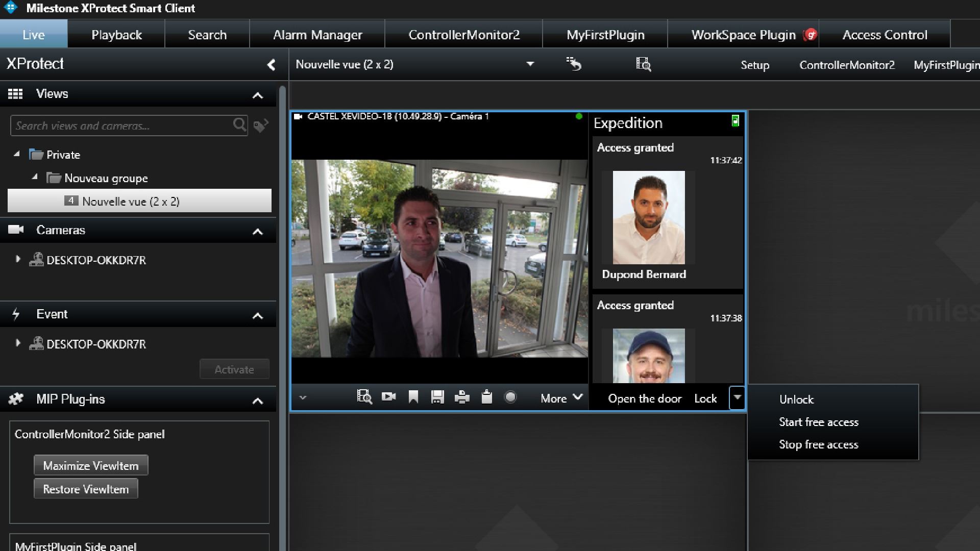Click the Nouveau groupe folder icon

54,178
